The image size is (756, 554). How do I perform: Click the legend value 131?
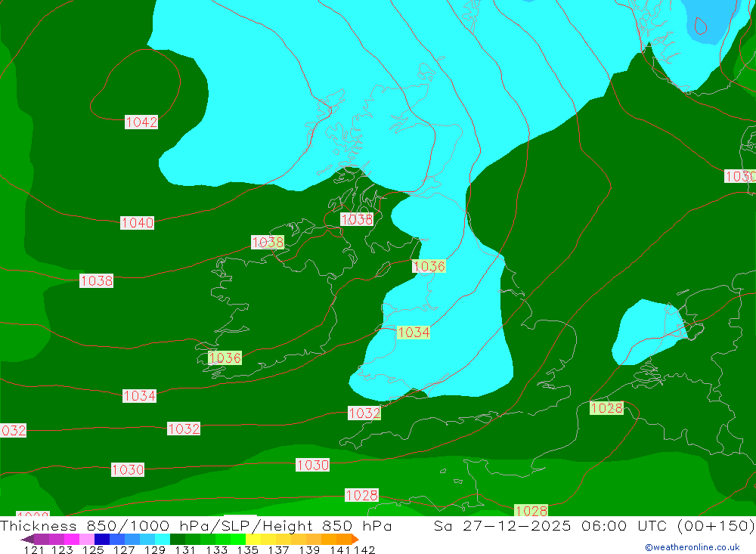pos(185,550)
